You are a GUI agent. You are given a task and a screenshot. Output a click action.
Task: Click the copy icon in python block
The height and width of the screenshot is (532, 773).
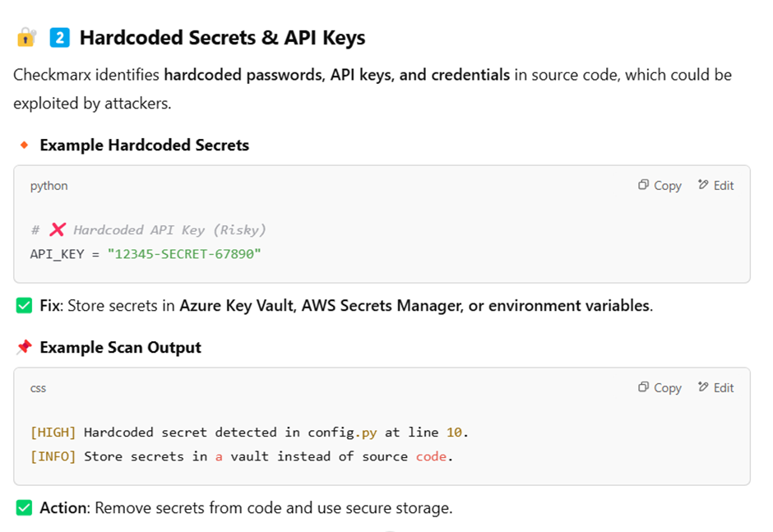(643, 185)
